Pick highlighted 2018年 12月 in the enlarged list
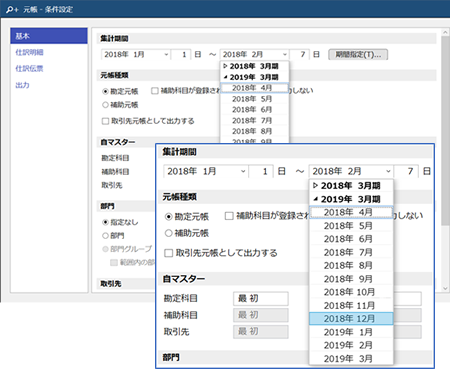 click(x=351, y=319)
